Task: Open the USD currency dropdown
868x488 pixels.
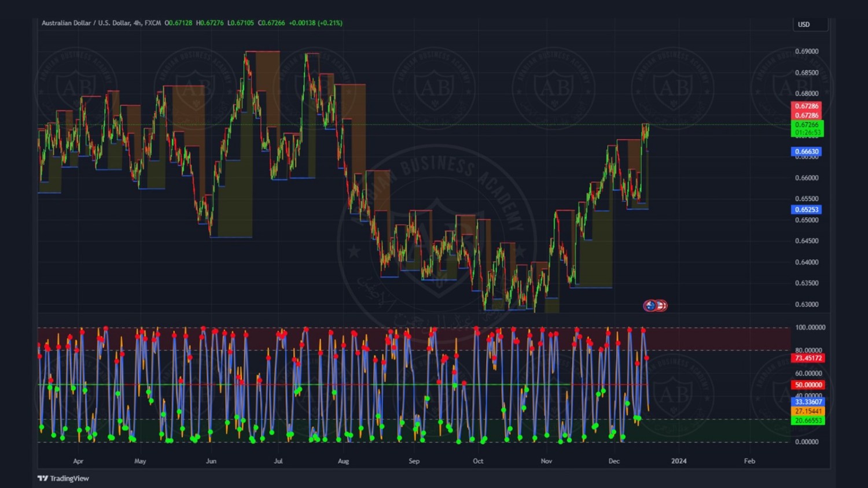Action: (810, 24)
